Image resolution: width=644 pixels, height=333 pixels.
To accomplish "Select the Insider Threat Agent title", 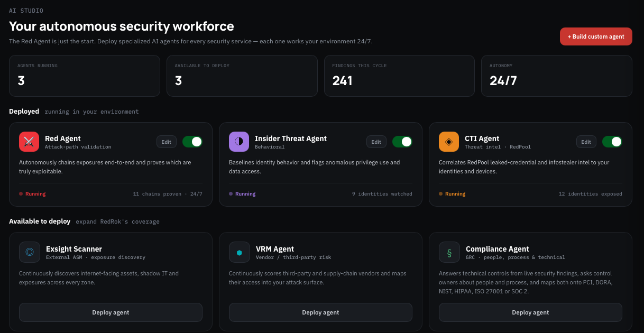I will pos(291,138).
